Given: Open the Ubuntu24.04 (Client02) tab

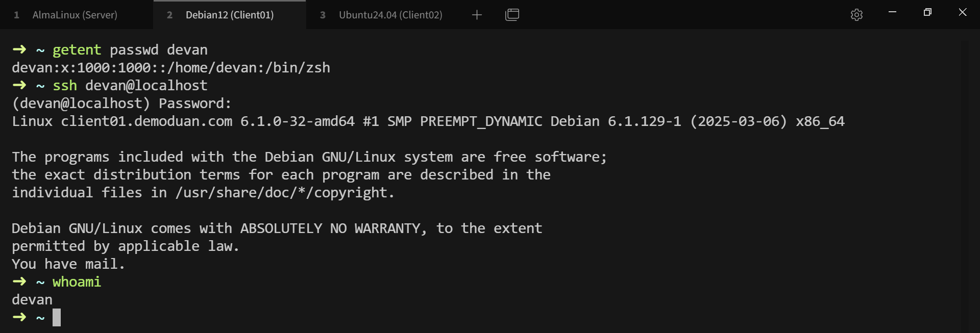Looking at the screenshot, I should coord(390,15).
